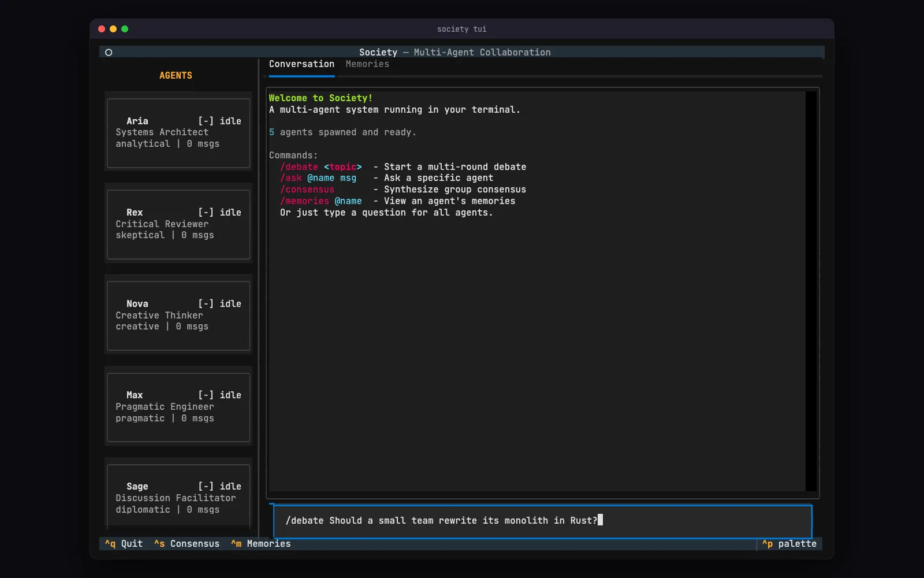
Task: Select the Rex Critical Reviewer agent card
Action: coord(178,224)
